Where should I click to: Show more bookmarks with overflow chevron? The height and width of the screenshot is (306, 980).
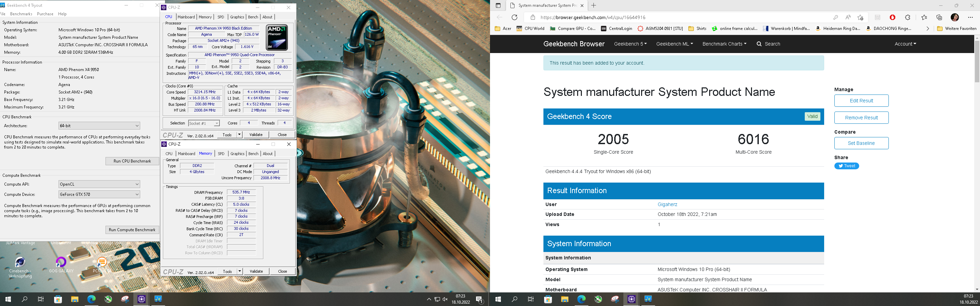[928, 29]
